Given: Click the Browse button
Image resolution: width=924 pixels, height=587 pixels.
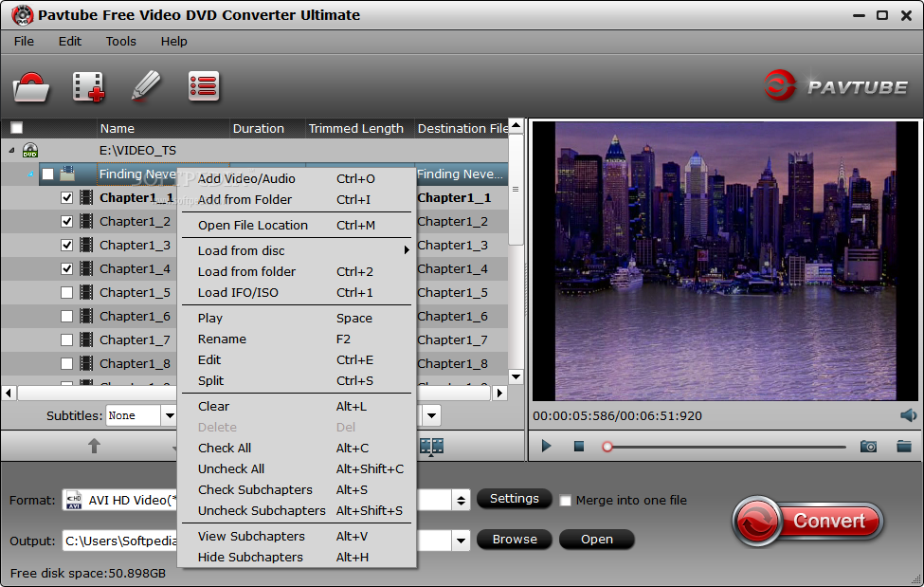Looking at the screenshot, I should [515, 540].
